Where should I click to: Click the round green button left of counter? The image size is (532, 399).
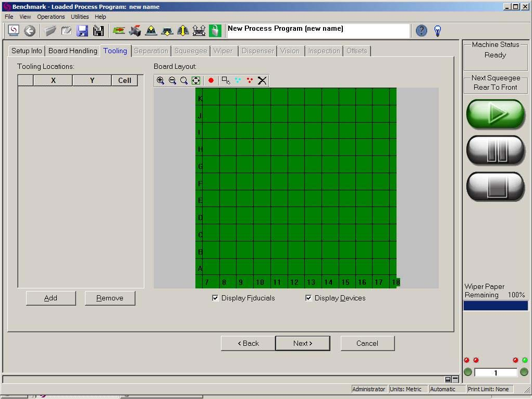pos(468,372)
